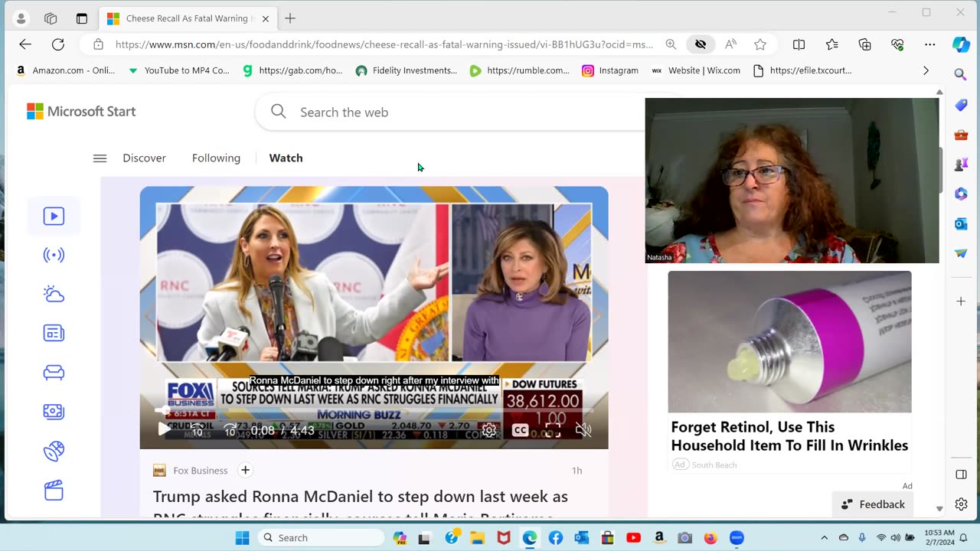
Task: Click the retinol tube ad image
Action: (789, 342)
